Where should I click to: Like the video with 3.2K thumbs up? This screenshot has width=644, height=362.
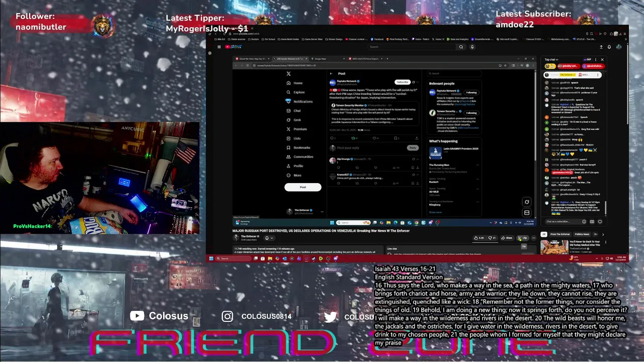(479, 238)
